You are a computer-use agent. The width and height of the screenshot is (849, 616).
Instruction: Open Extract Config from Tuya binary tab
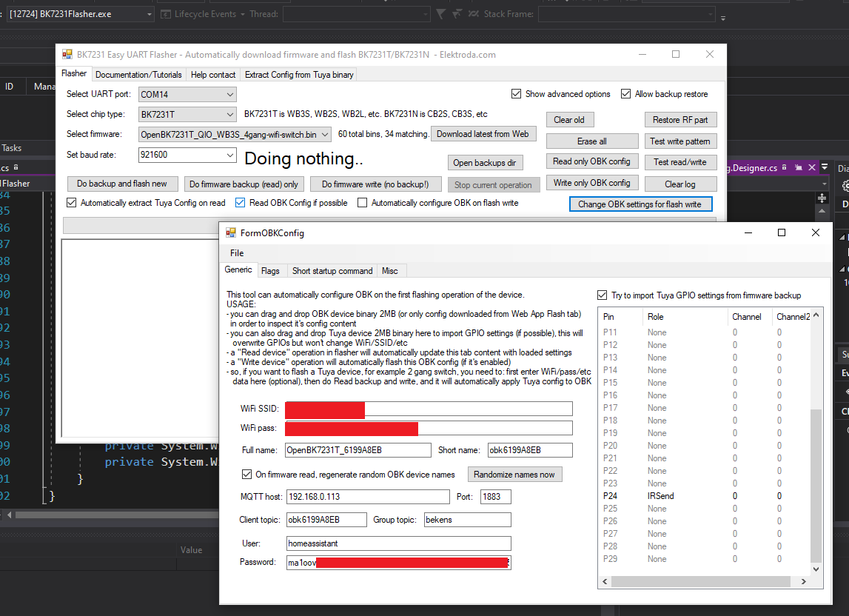pyautogui.click(x=299, y=75)
